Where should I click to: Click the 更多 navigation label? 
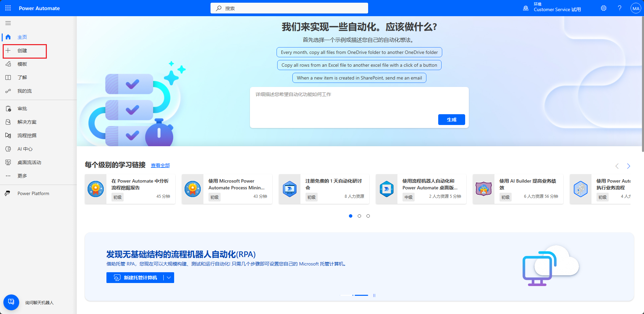22,176
